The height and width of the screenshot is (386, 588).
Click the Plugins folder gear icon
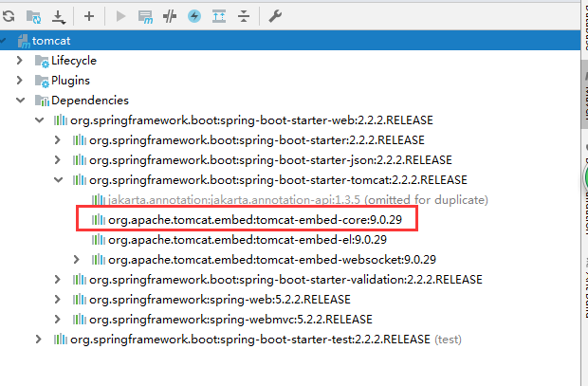[x=42, y=81]
